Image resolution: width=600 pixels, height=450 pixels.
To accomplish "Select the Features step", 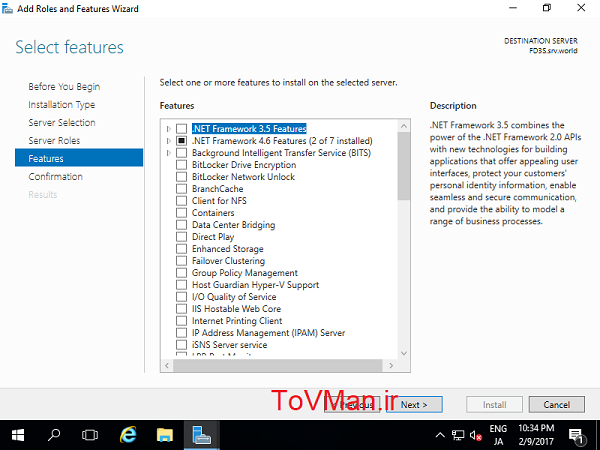I will [79, 158].
